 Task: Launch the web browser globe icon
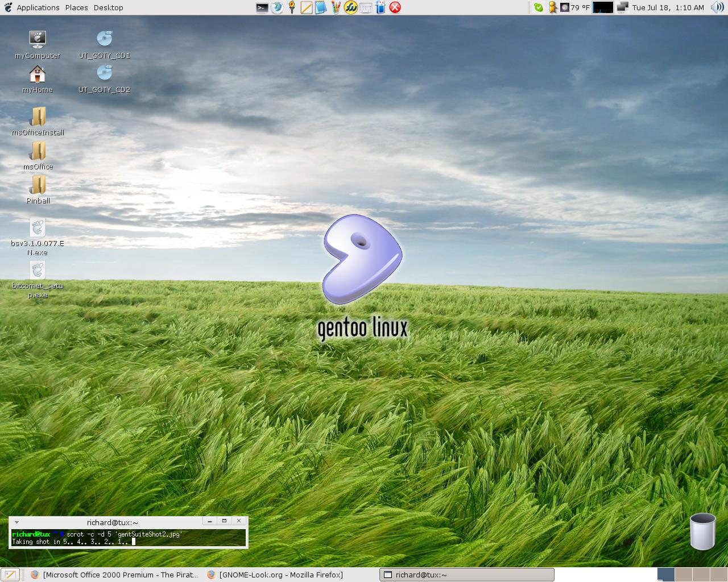tap(277, 7)
